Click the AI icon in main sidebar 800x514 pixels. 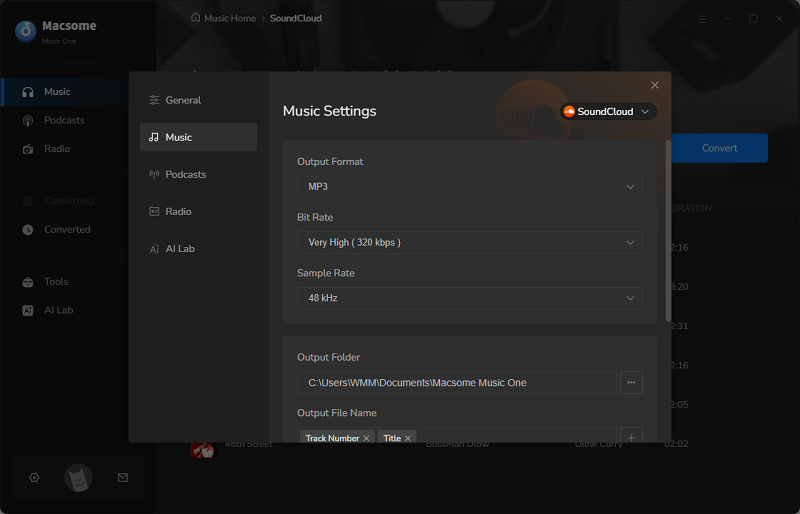tap(28, 310)
